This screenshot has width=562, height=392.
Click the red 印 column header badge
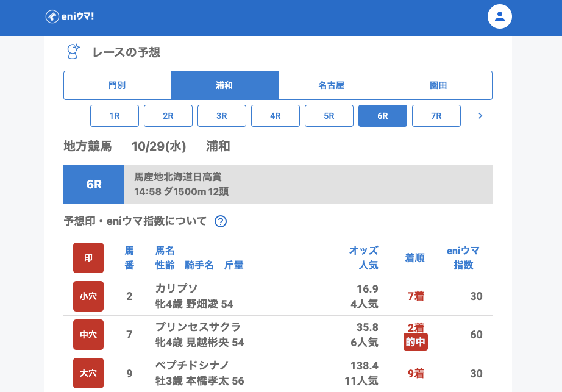88,258
